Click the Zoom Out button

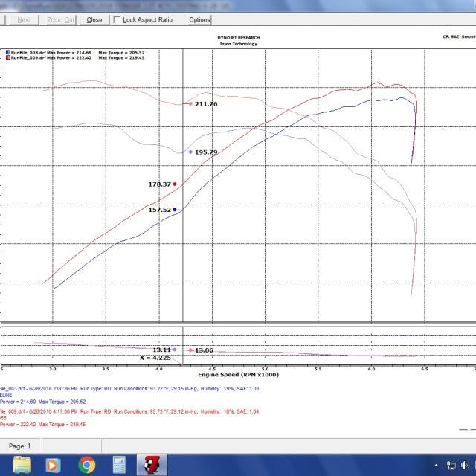[x=60, y=19]
